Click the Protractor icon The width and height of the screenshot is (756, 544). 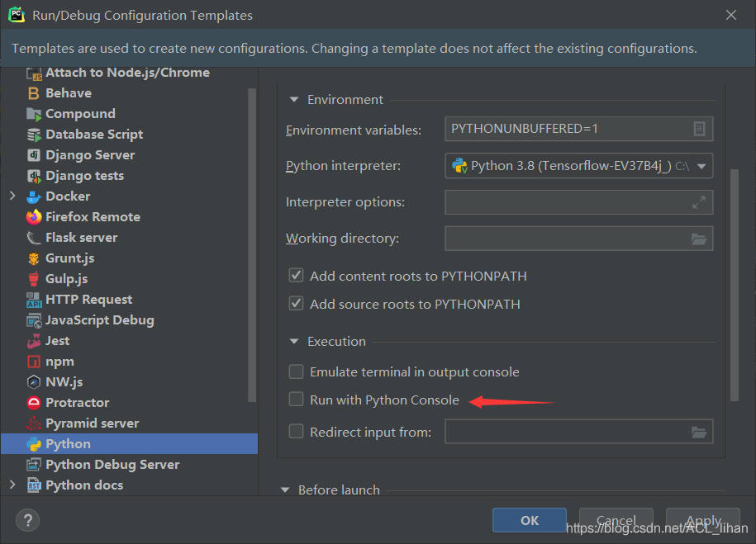[x=34, y=403]
